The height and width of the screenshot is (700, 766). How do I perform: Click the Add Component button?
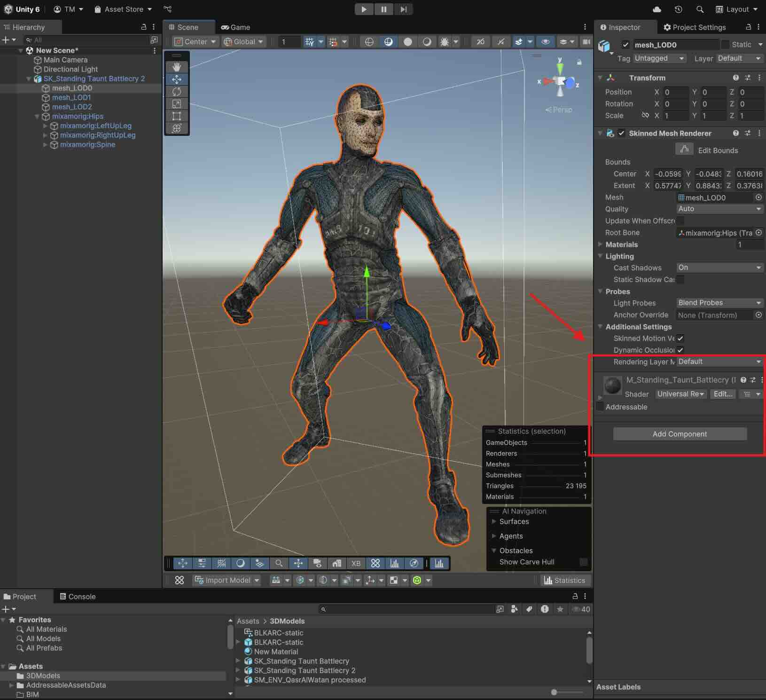tap(680, 434)
